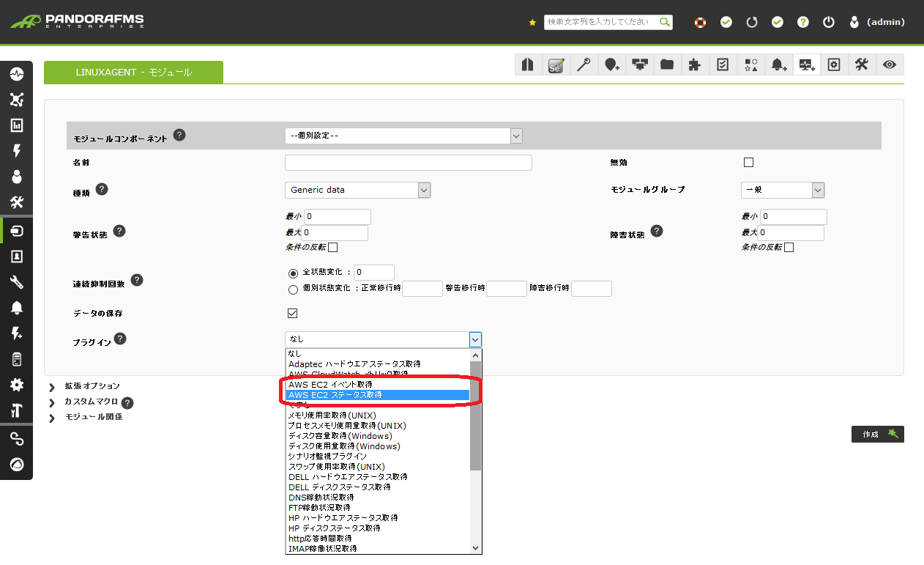The width and height of the screenshot is (924, 565).
Task: Collapse the プラグイン dropdown arrow
Action: (475, 339)
